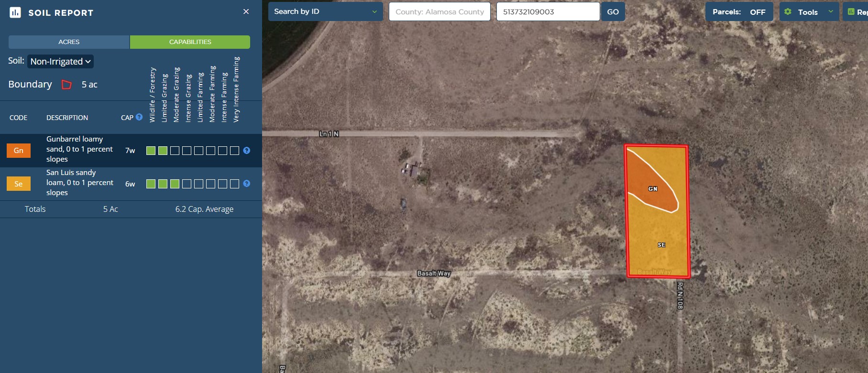Click the parcel ID input field
Viewport: 868px width, 373px height.
click(548, 12)
